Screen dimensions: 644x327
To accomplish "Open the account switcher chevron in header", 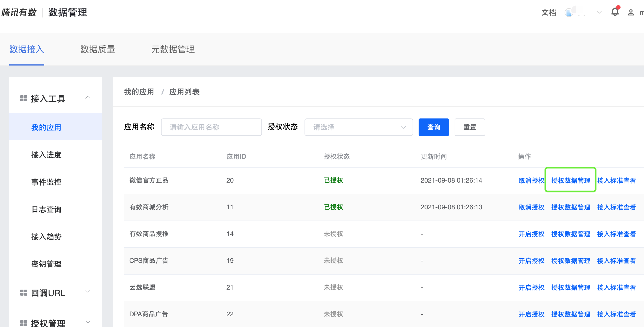I will [x=599, y=13].
